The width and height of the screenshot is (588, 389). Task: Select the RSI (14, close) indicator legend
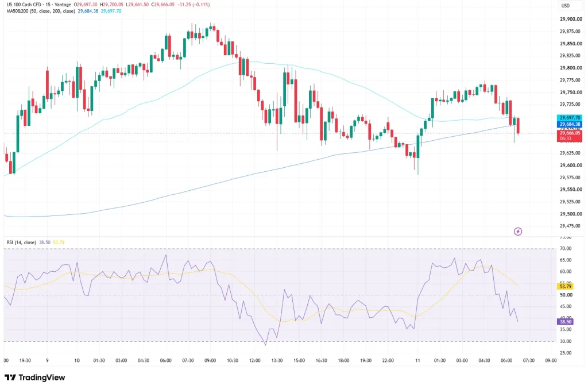21,242
